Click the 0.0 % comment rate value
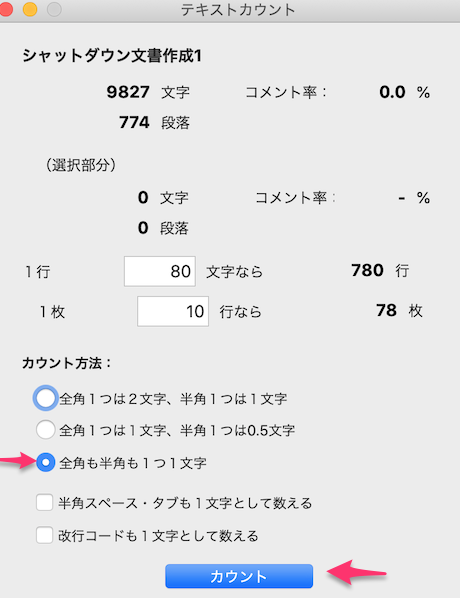Screen dimensions: 460x598 tap(405, 92)
